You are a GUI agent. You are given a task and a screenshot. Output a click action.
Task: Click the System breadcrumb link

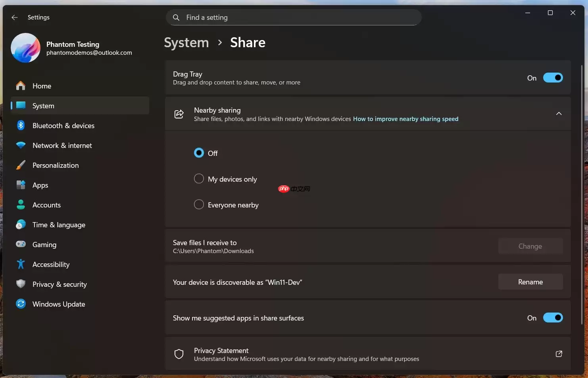186,42
